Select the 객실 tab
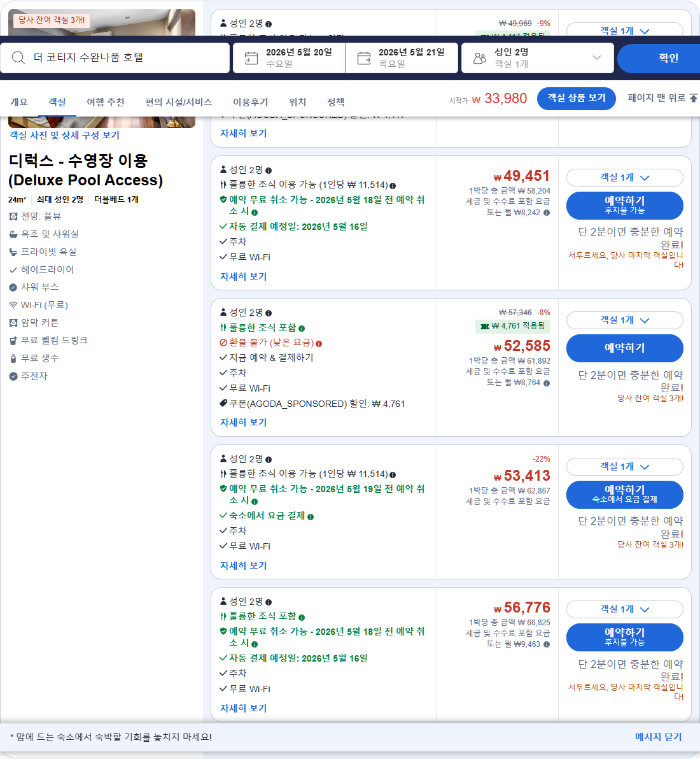Screen dimensions: 700x759 [x=57, y=102]
